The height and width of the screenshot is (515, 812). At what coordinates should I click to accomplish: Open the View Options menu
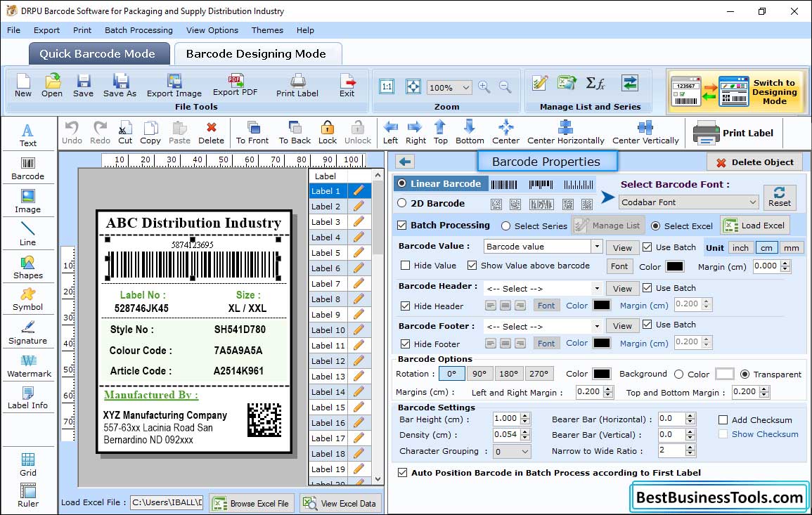point(212,30)
